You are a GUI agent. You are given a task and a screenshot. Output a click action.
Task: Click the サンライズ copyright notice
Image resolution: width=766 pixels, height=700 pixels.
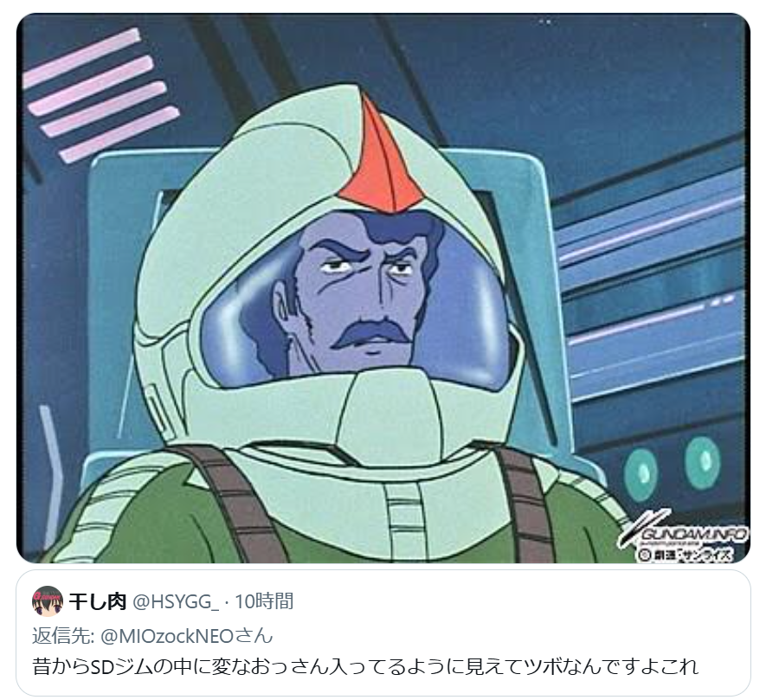tap(686, 555)
